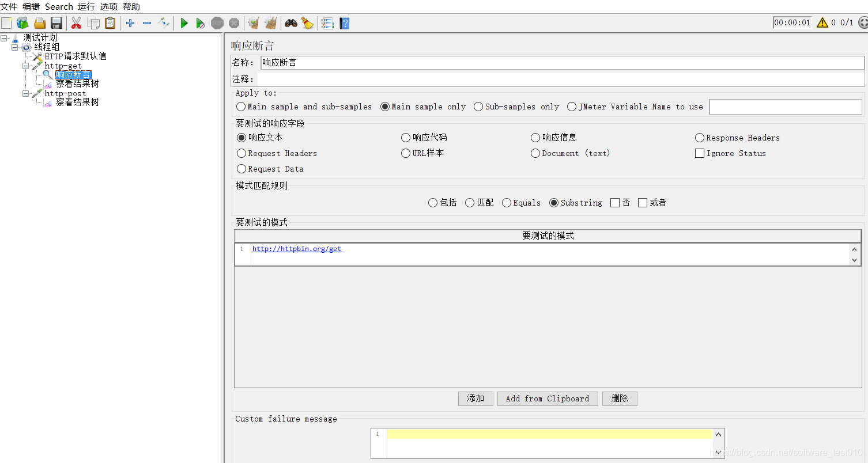Click the 删除 button
This screenshot has height=463, width=868.
pos(620,399)
